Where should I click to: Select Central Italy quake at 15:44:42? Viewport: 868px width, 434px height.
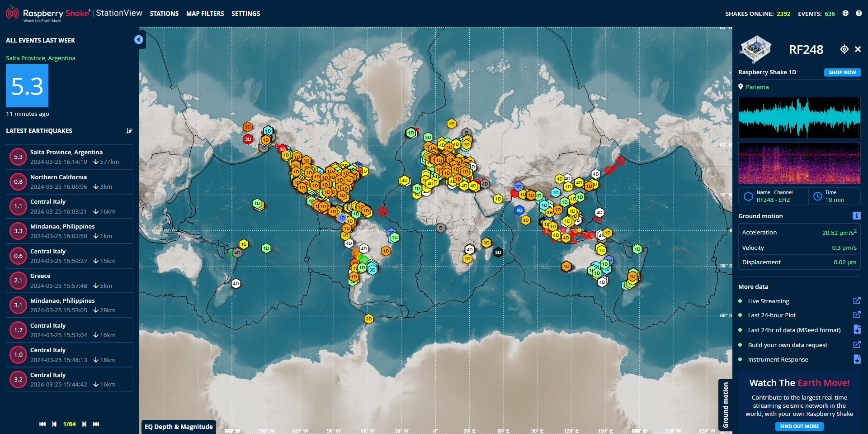(x=69, y=380)
